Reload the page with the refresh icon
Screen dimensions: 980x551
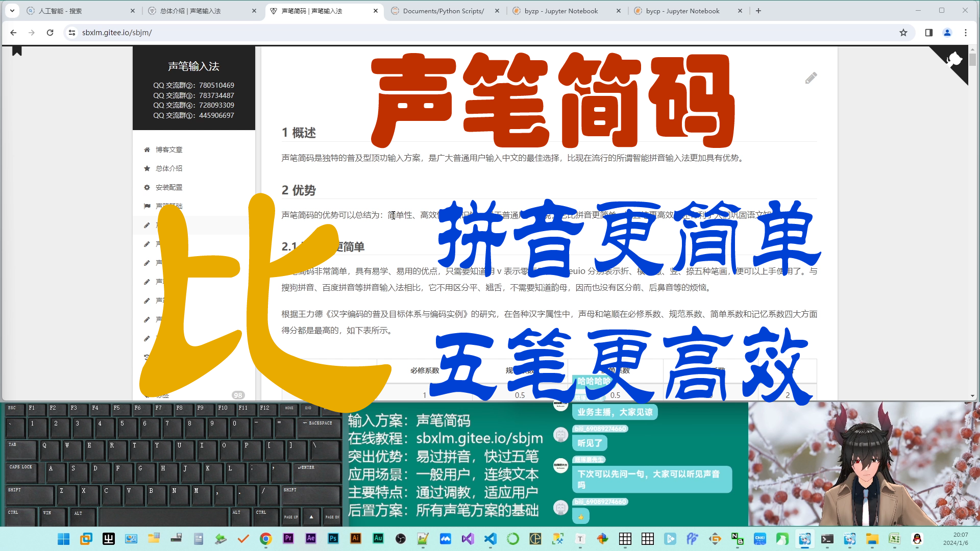[x=50, y=33]
